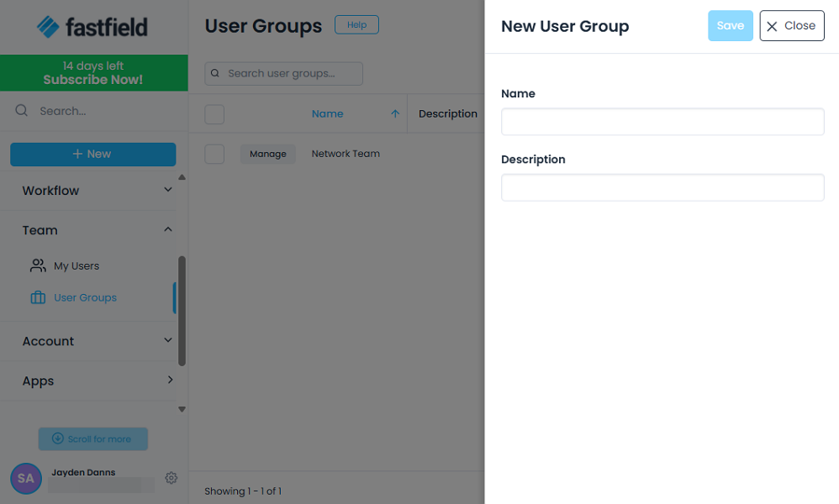839x504 pixels.
Task: Click the Subscribe Now banner
Action: tap(93, 73)
